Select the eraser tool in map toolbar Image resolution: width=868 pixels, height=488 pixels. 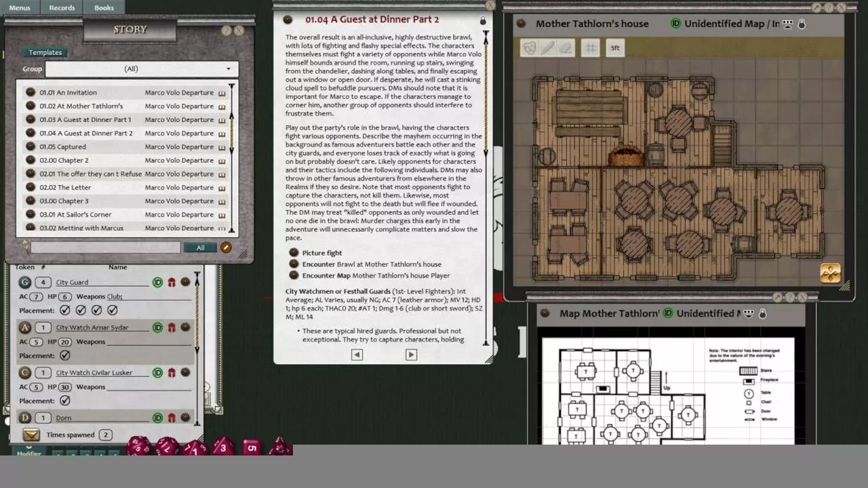[566, 48]
